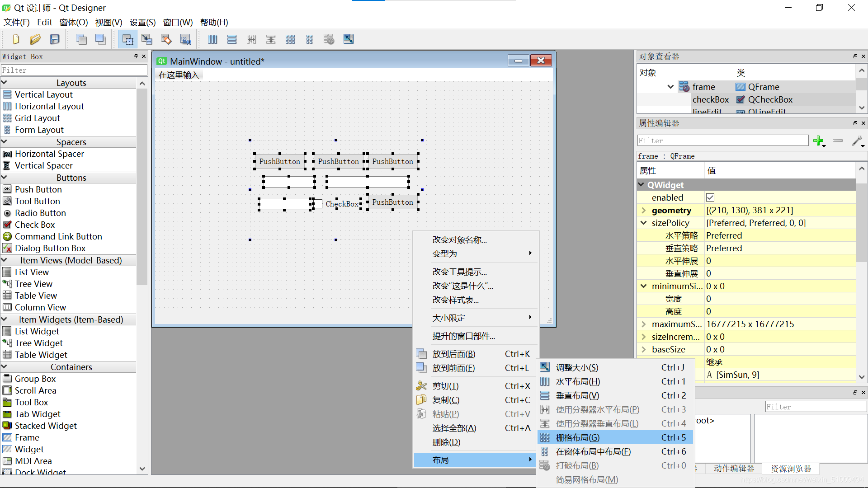Click the vertical layout toolbar icon
This screenshot has width=868, height=488.
coord(232,39)
